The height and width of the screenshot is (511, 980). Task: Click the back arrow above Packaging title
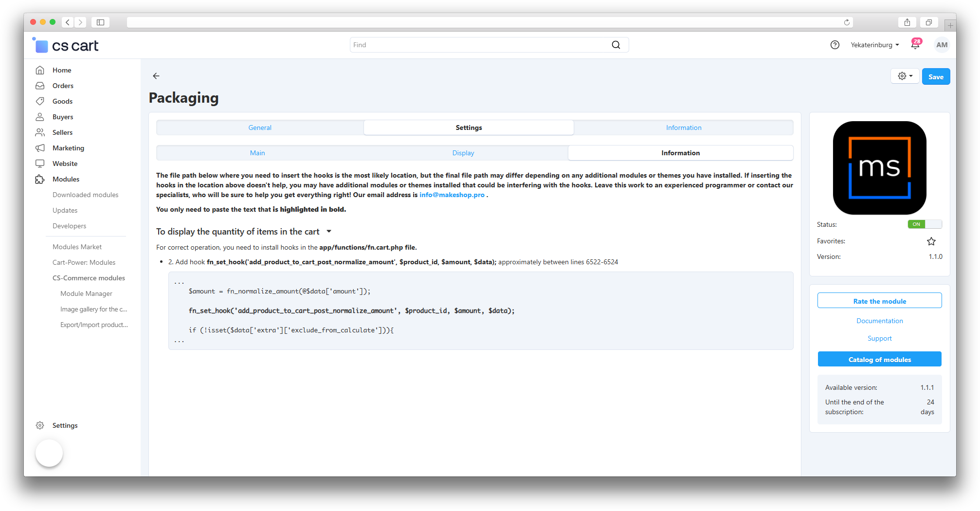pyautogui.click(x=156, y=76)
